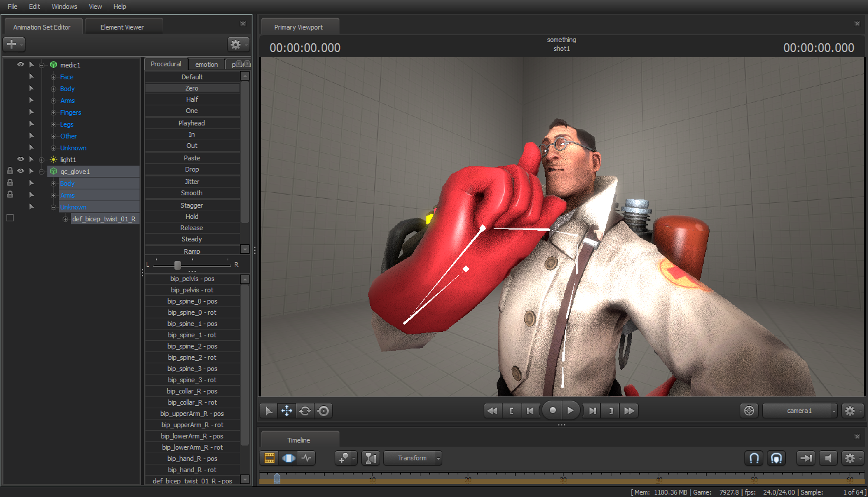This screenshot has height=497, width=868.
Task: Open the Transform dropdown in the timeline
Action: (x=413, y=458)
